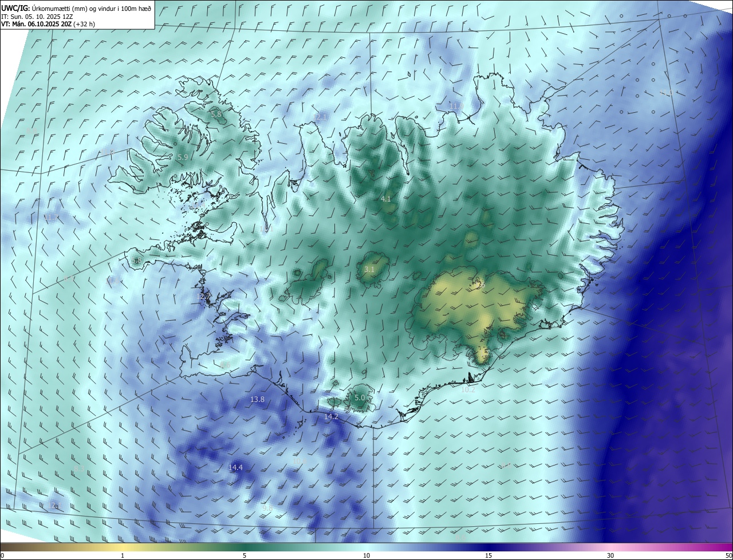Image resolution: width=733 pixels, height=560 pixels.
Task: Click the 13.8 value off the southwest coast
Action: (258, 399)
